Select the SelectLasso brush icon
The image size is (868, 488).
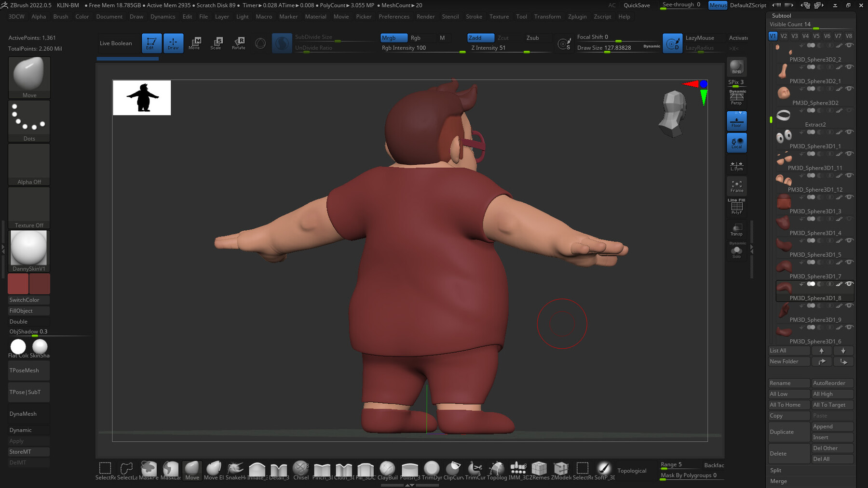pos(127,470)
